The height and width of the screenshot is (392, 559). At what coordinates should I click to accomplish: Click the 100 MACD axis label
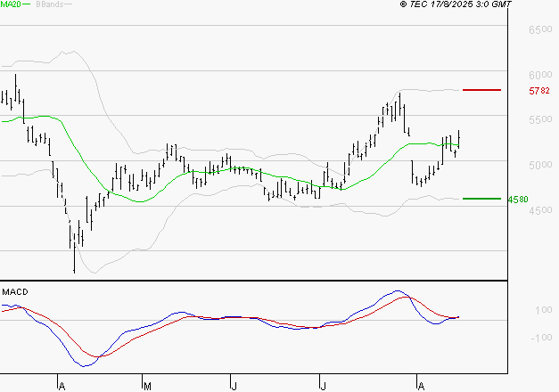pos(543,311)
